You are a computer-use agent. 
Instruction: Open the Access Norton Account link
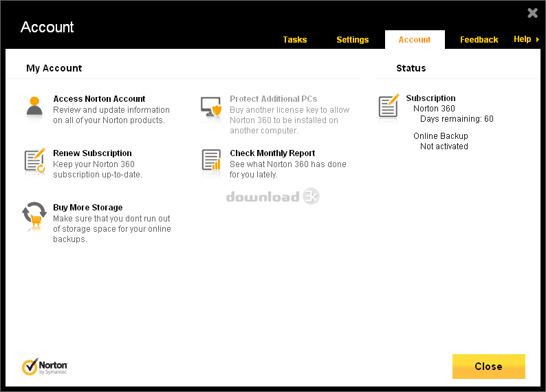coord(99,99)
